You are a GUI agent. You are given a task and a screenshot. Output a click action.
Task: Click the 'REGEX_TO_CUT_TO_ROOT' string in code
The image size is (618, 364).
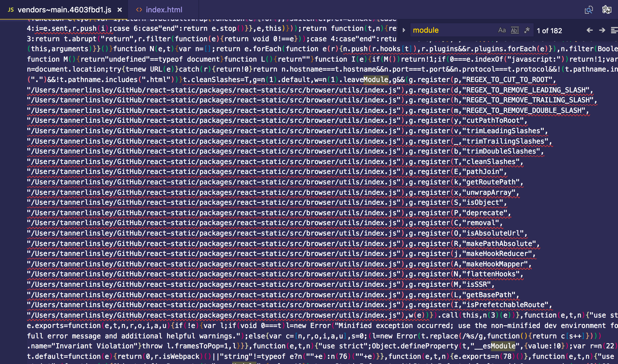coord(507,80)
